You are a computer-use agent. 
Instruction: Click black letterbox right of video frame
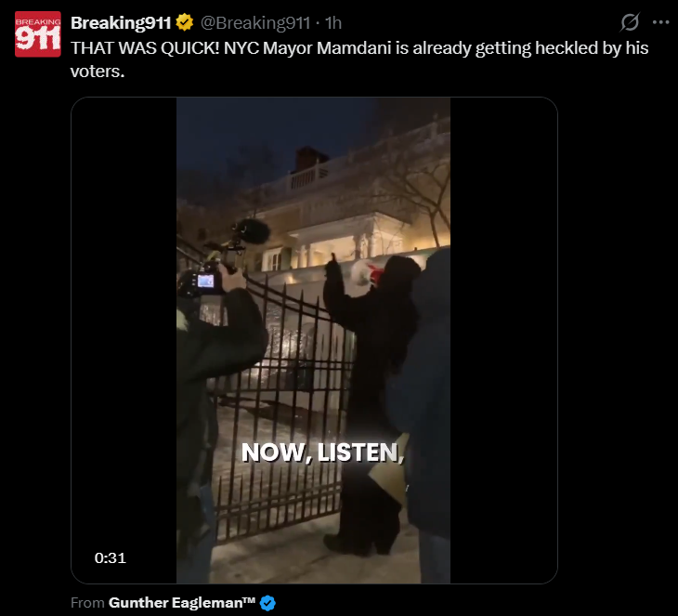[x=503, y=340]
